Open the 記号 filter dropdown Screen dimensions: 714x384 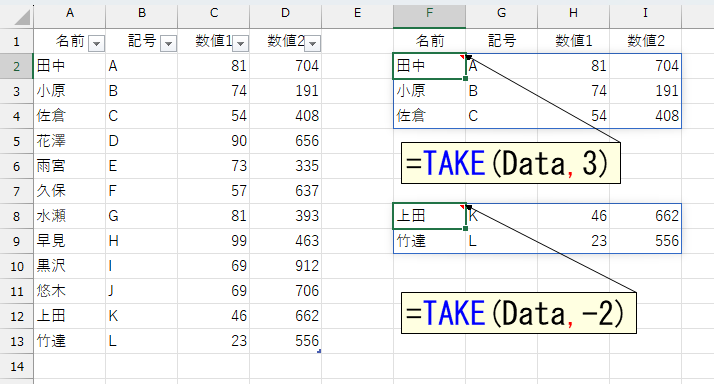click(168, 43)
